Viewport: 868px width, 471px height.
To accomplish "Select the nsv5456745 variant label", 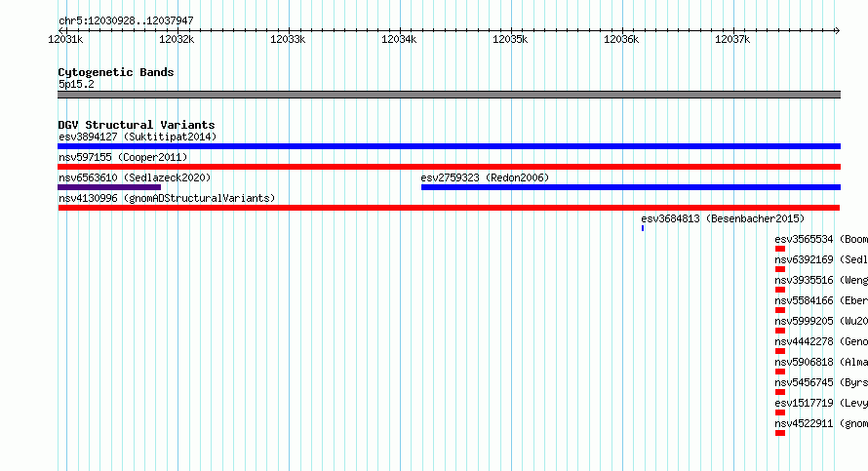I will coord(821,382).
